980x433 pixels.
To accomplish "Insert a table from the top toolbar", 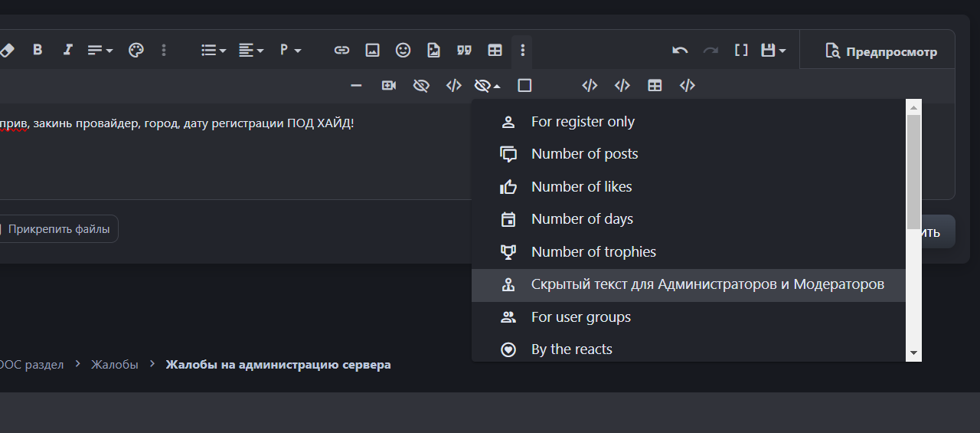I will 495,51.
